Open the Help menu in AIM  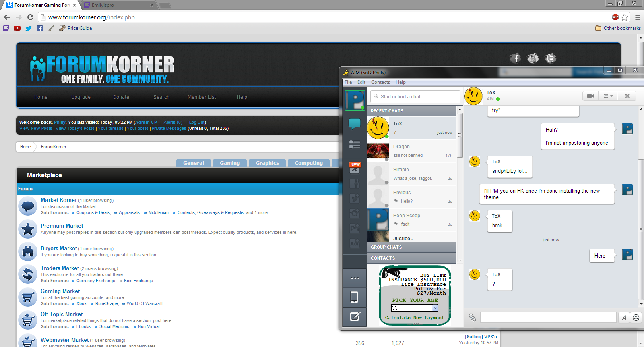pyautogui.click(x=400, y=82)
